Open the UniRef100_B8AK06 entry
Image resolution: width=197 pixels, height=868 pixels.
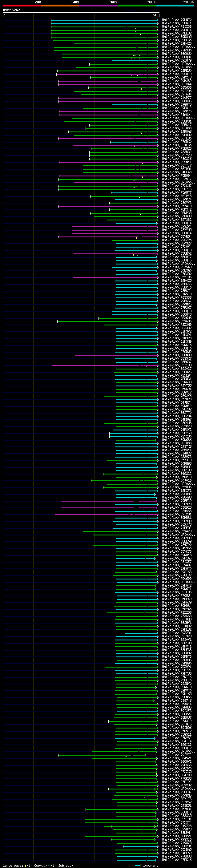point(177,101)
